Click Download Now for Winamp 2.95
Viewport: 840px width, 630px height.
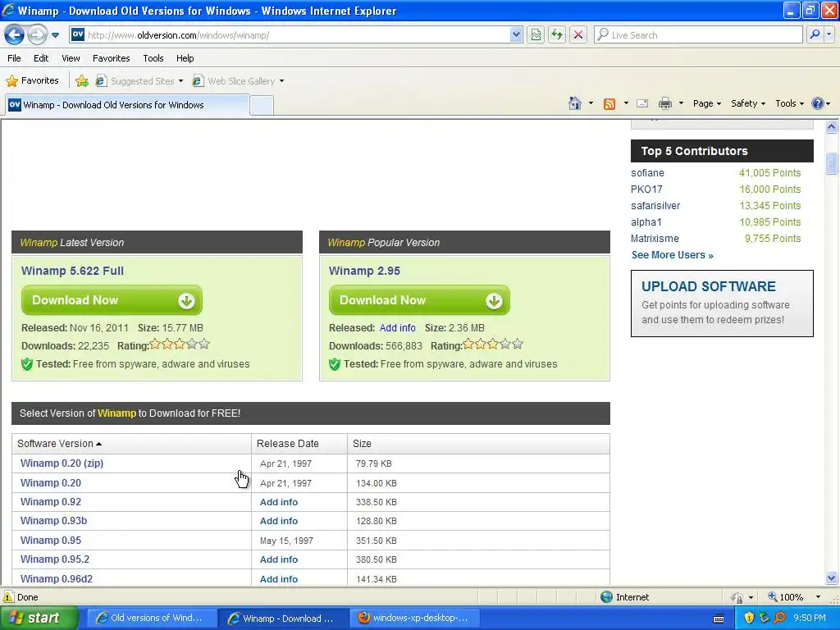coord(419,300)
